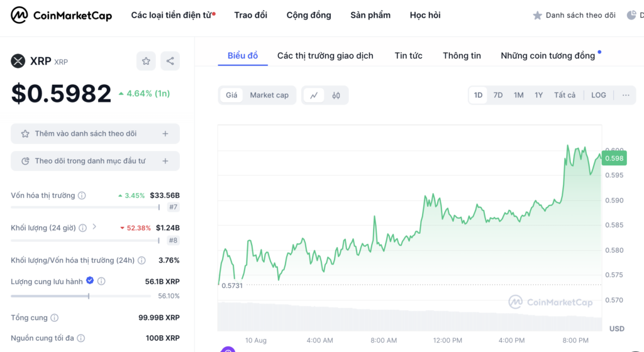
Task: Set chart range to Tất cả
Action: 565,95
